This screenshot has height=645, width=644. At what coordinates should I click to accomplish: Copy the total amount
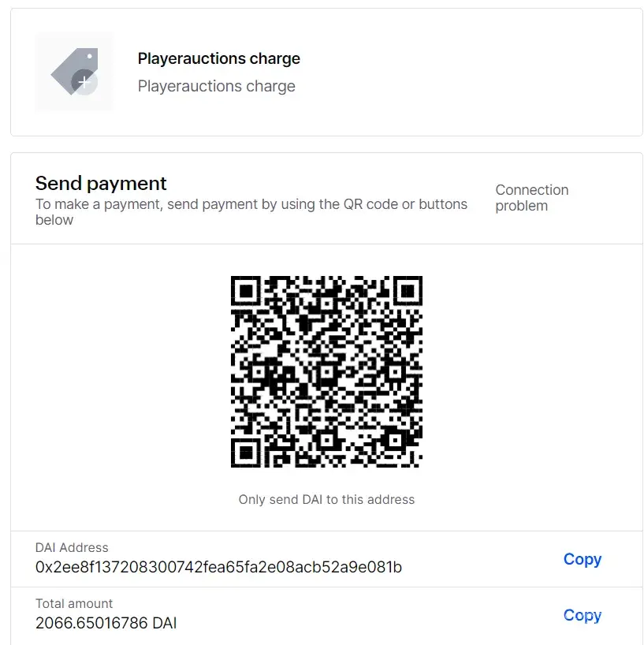[582, 615]
